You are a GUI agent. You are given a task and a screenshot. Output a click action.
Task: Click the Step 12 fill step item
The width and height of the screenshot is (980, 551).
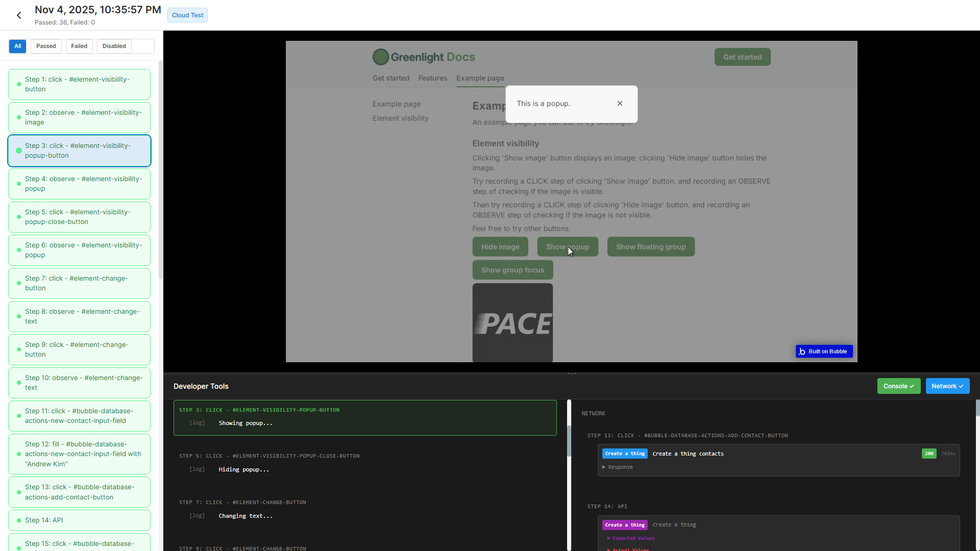pyautogui.click(x=79, y=454)
